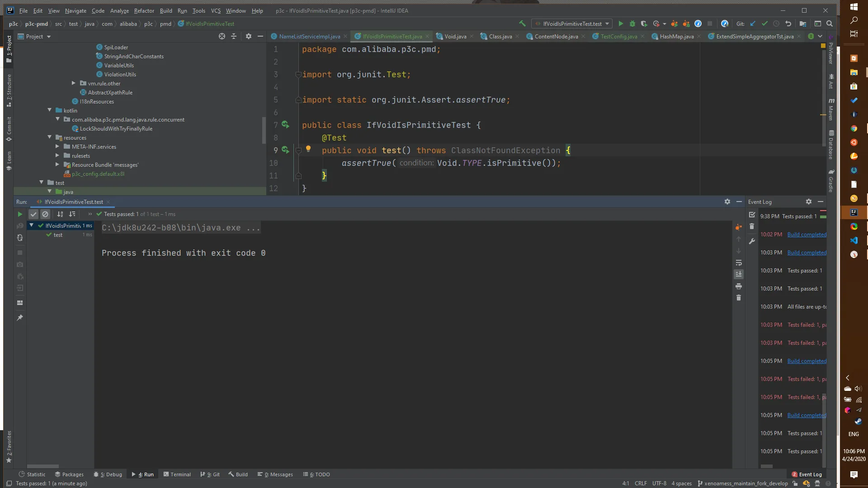Open the IfVoidIsPrimitiveTest.test run configuration dropdown

(x=572, y=23)
